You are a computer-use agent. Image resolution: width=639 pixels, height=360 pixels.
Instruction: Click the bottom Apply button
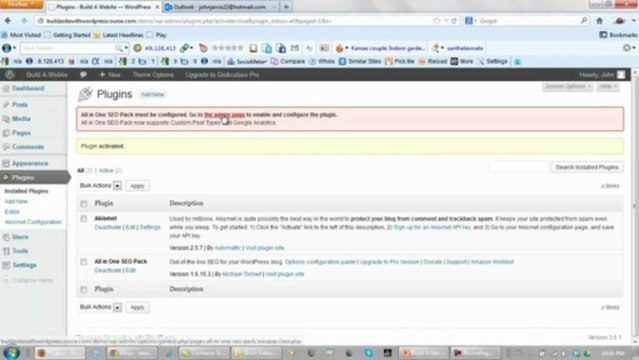tap(137, 307)
